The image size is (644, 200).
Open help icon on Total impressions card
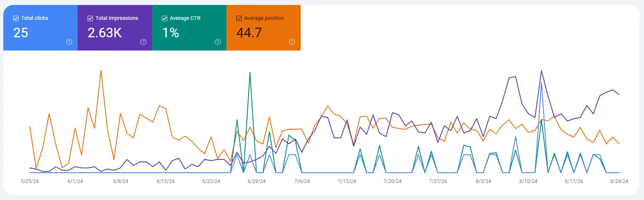pos(143,42)
